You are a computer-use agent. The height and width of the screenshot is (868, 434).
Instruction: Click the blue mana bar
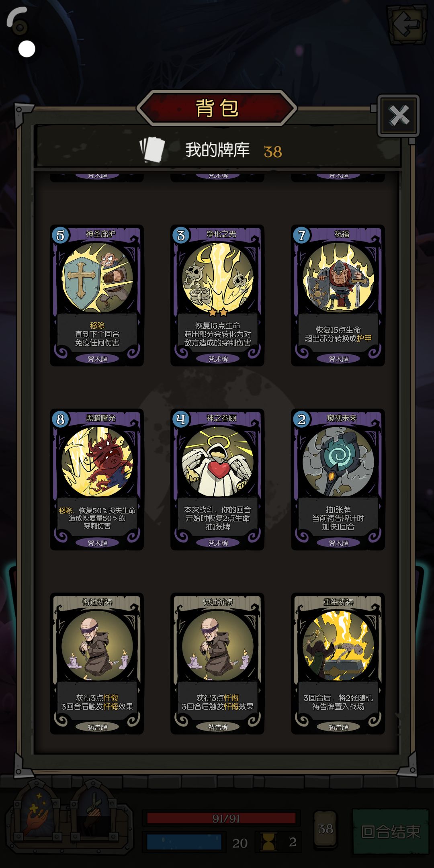(184, 842)
